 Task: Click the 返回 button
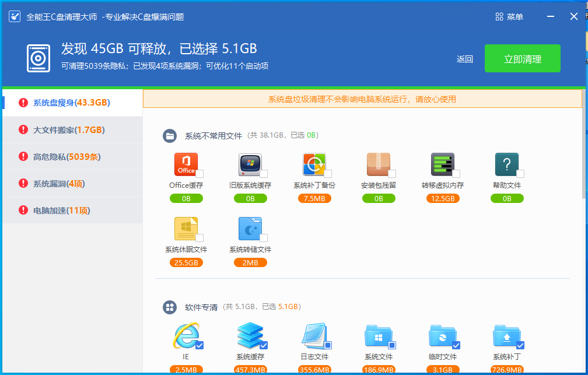pyautogui.click(x=464, y=59)
